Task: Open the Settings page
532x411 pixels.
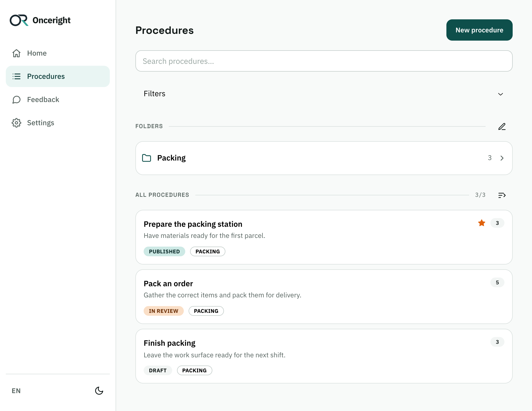Action: coord(58,123)
